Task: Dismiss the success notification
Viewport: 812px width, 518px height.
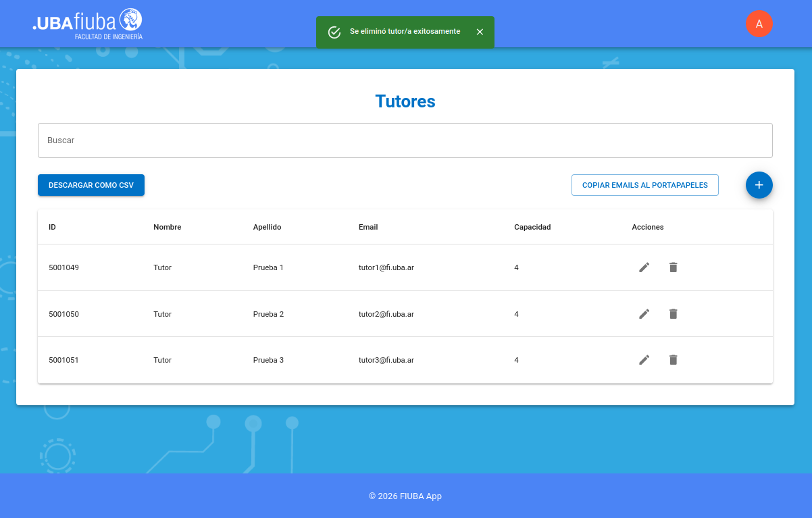Action: pyautogui.click(x=480, y=32)
